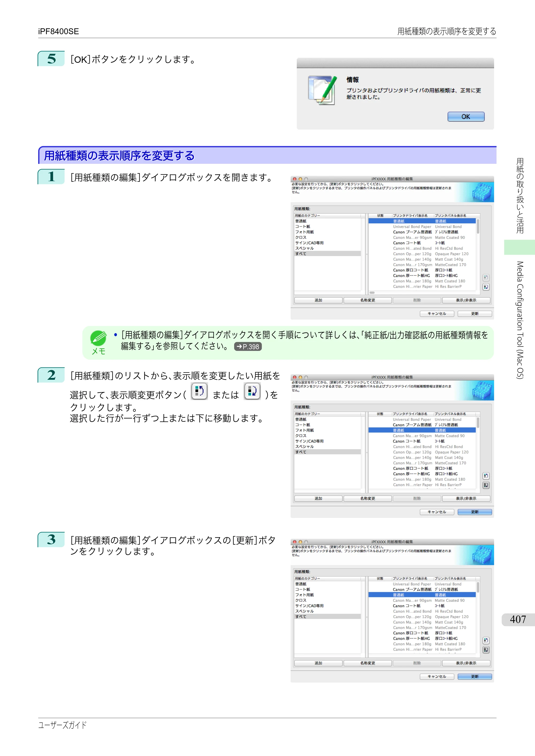Click 状態 column header in step 3 dialog
535x756 pixels.
click(380, 579)
